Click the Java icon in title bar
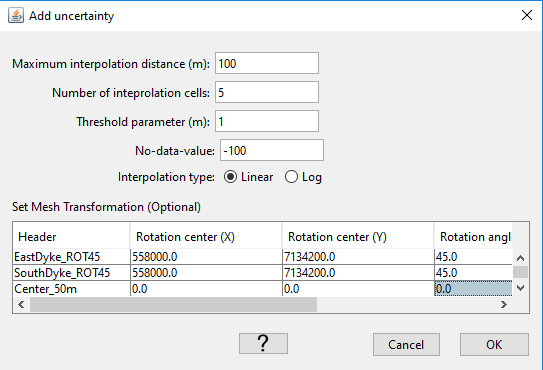 click(16, 16)
